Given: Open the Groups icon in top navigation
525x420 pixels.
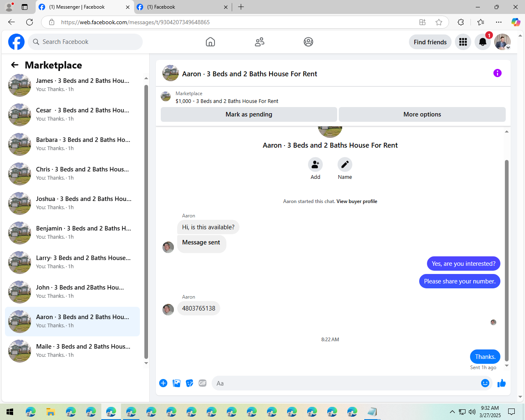Looking at the screenshot, I should pyautogui.click(x=308, y=42).
